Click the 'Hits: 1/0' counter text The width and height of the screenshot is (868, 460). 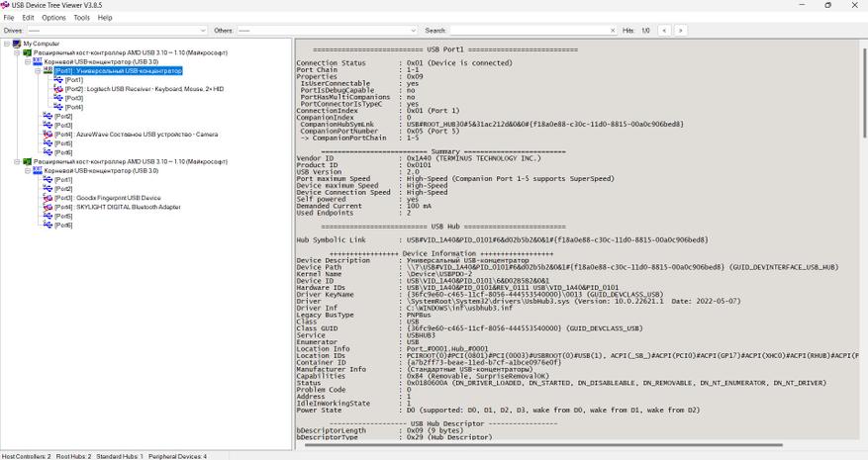pyautogui.click(x=636, y=31)
